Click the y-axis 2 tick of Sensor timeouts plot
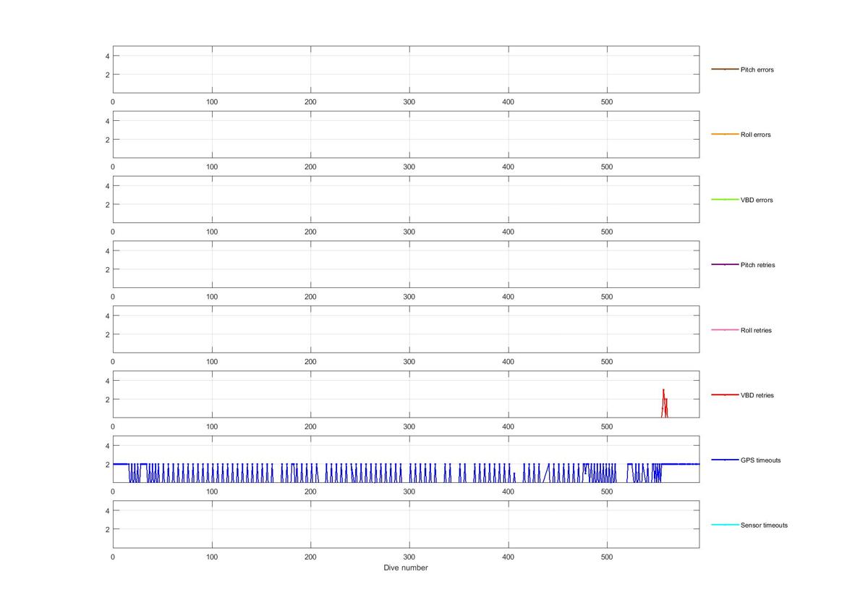The width and height of the screenshot is (868, 616). point(106,530)
